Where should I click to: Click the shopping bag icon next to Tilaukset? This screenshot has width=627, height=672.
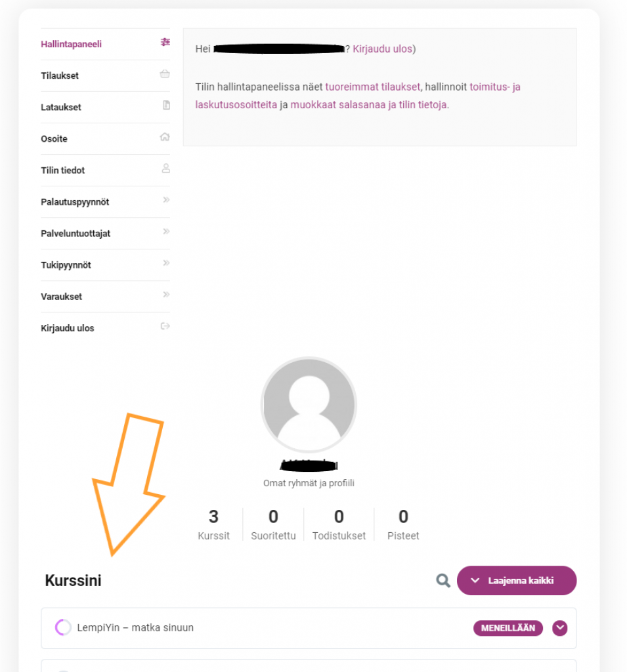click(x=163, y=73)
